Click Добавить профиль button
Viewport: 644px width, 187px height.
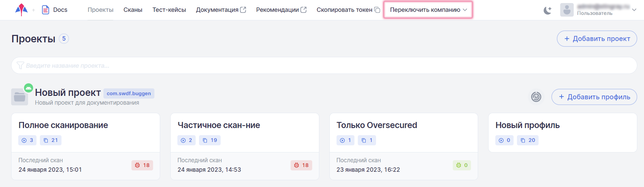point(594,97)
